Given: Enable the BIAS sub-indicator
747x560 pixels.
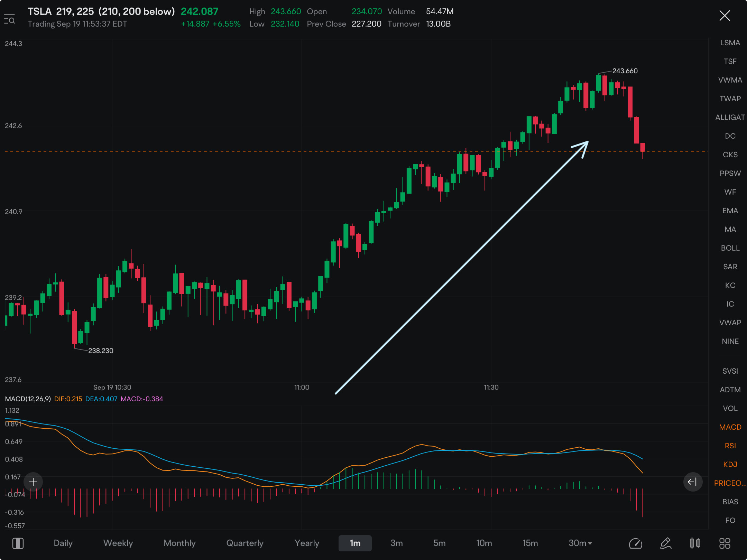Looking at the screenshot, I should (730, 502).
